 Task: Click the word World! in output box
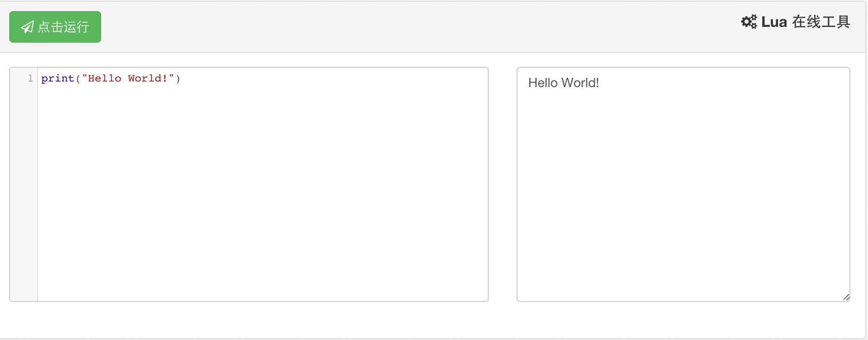[x=580, y=83]
